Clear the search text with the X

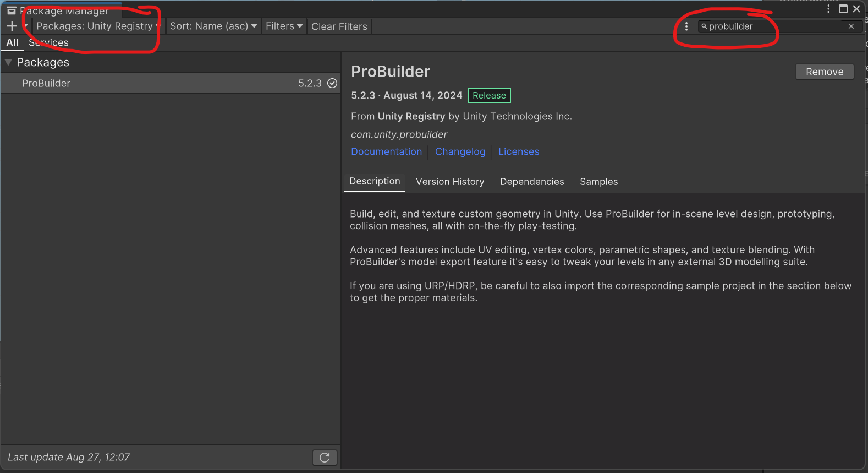pyautogui.click(x=851, y=26)
